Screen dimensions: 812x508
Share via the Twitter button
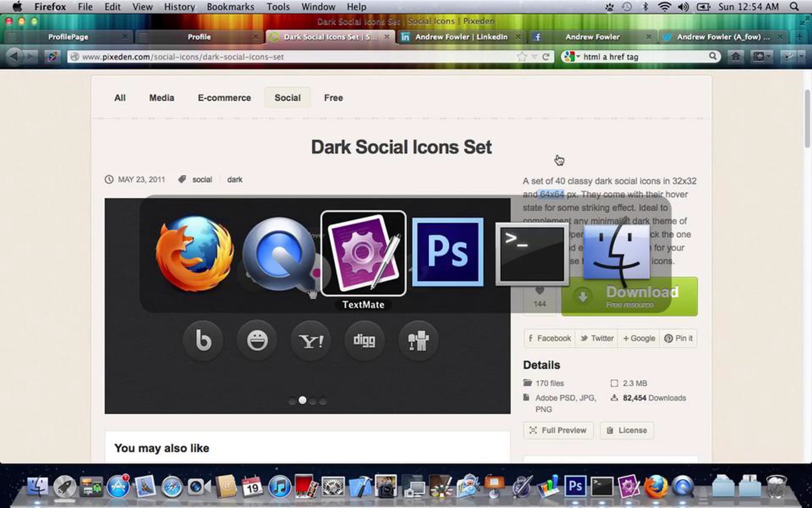coord(597,338)
